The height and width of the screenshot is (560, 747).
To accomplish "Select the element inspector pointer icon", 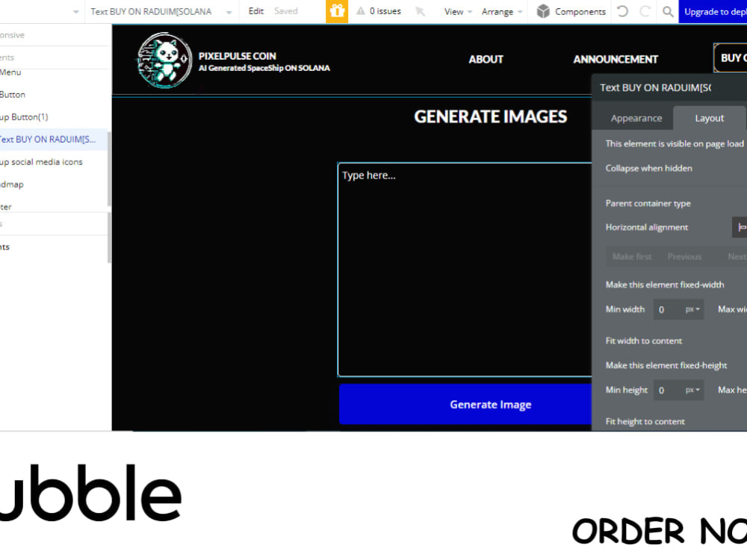I will 420,11.
